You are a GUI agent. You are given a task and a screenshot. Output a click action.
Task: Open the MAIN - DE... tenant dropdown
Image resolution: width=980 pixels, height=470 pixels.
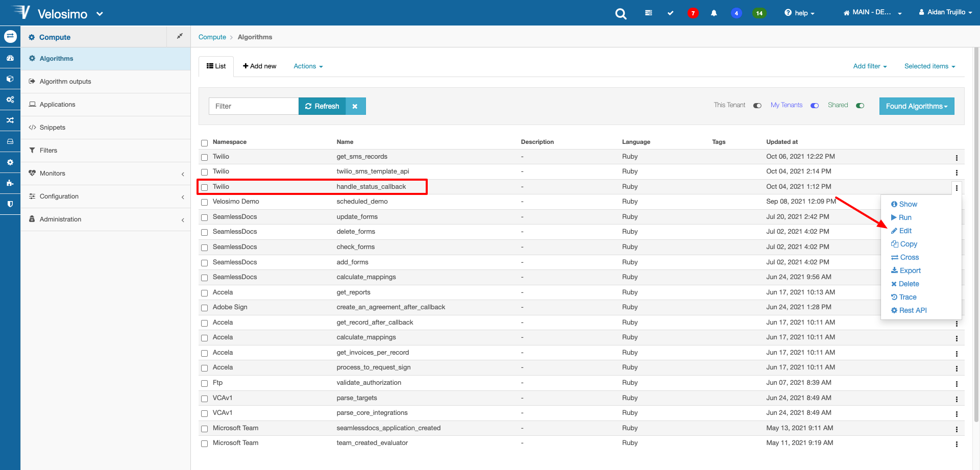872,12
